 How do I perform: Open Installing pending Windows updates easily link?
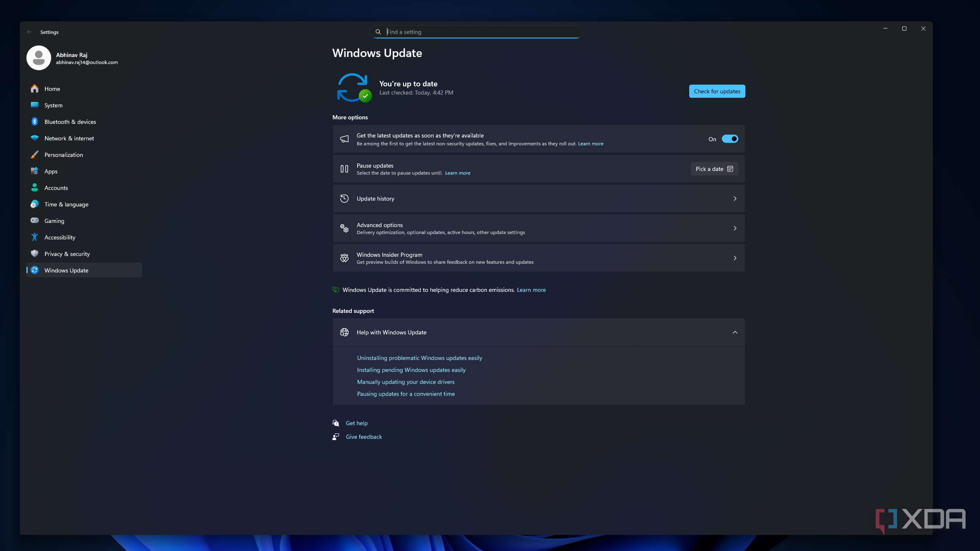[411, 370]
